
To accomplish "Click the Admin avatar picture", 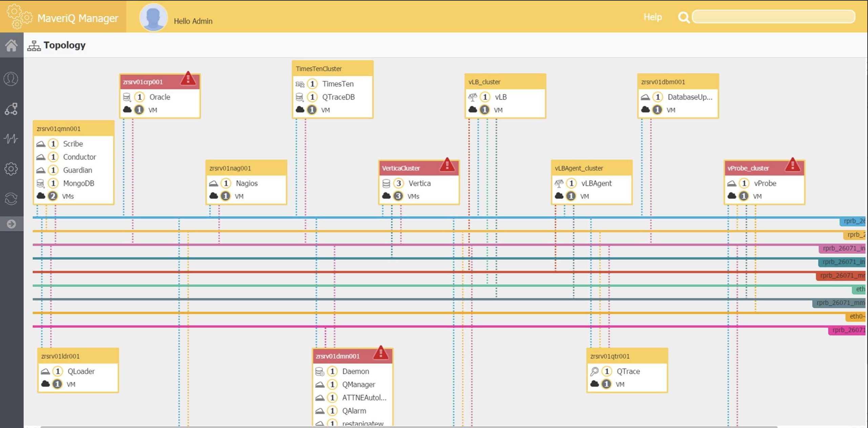I will 153,17.
